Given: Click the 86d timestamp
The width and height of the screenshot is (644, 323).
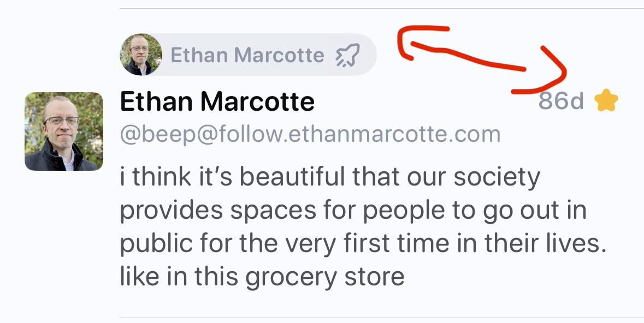Looking at the screenshot, I should coord(561,101).
